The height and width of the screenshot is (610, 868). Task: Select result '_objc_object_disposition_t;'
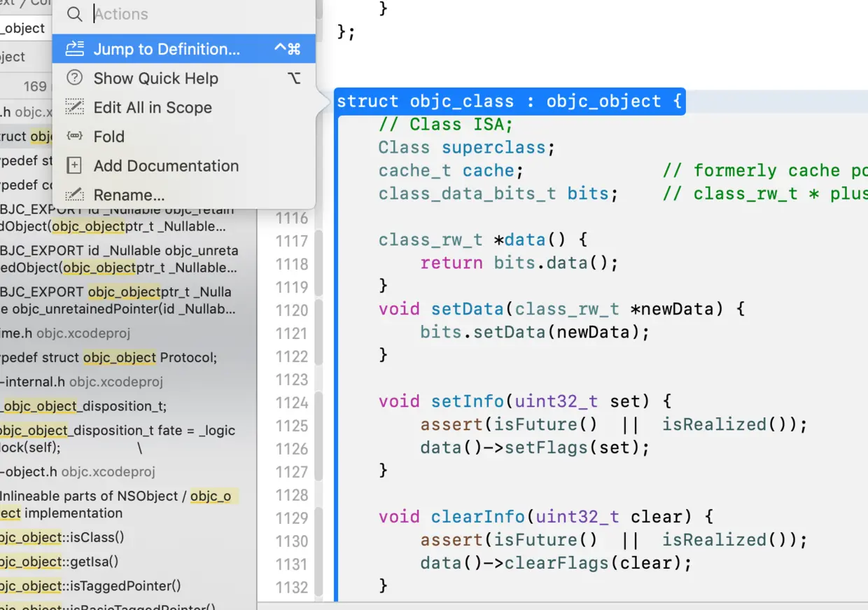click(x=84, y=406)
